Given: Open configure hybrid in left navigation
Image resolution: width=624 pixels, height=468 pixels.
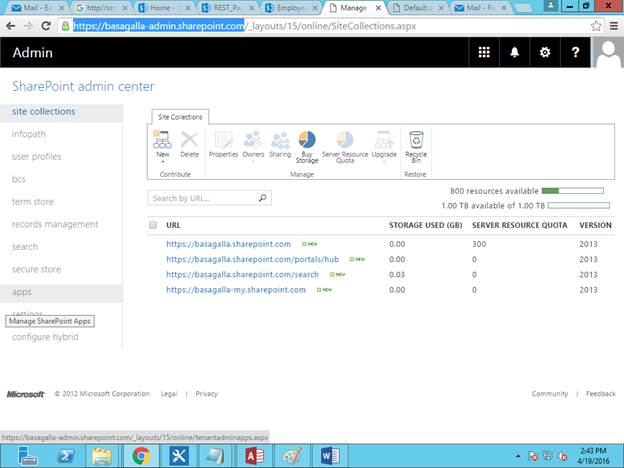Looking at the screenshot, I should [45, 337].
